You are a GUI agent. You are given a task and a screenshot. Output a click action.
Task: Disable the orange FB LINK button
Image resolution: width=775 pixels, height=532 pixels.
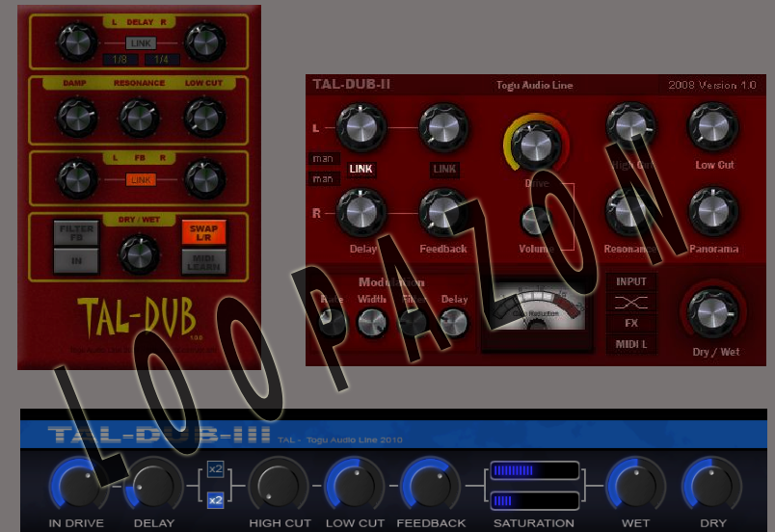point(141,180)
